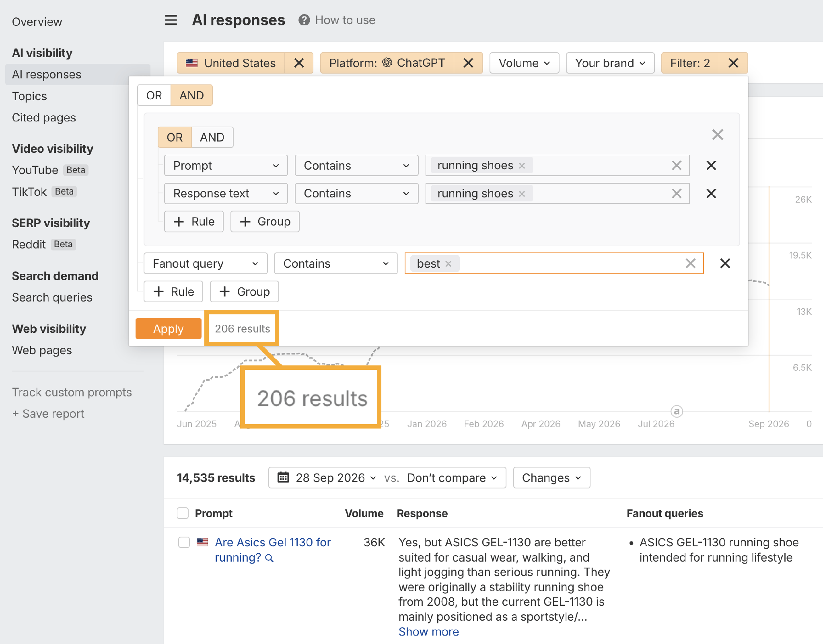Add a Group at the outer level
The height and width of the screenshot is (644, 823).
pyautogui.click(x=244, y=291)
